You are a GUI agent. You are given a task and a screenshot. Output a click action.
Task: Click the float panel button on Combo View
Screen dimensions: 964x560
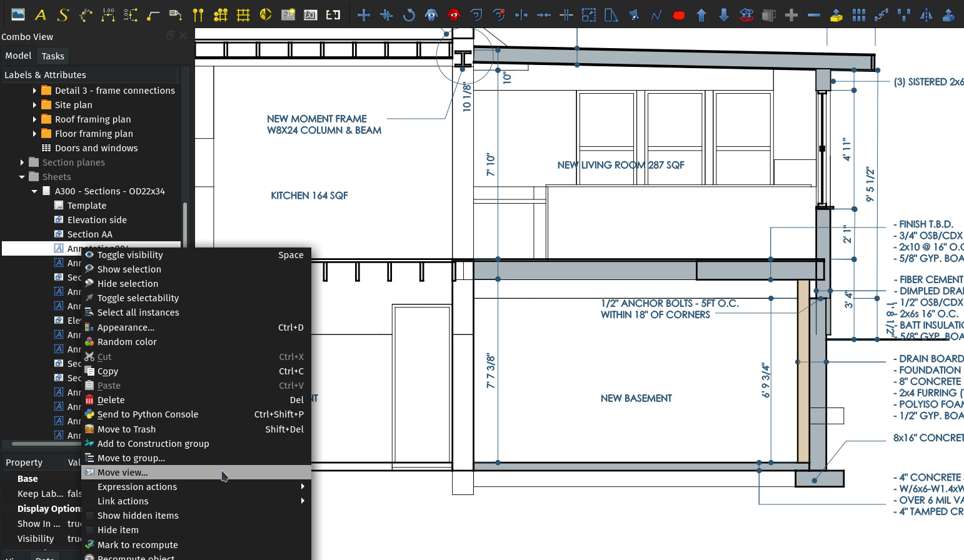(x=170, y=36)
